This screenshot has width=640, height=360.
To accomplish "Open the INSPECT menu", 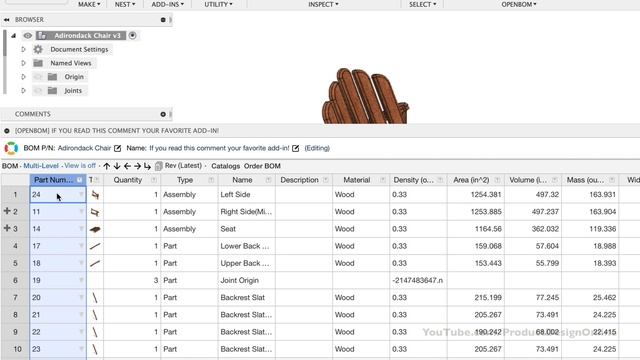I will point(323,4).
